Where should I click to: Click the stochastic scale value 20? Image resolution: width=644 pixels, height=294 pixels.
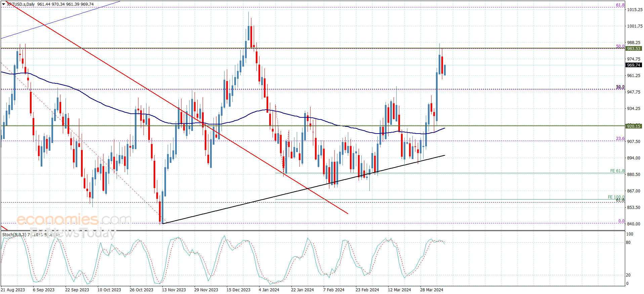[x=629, y=275]
